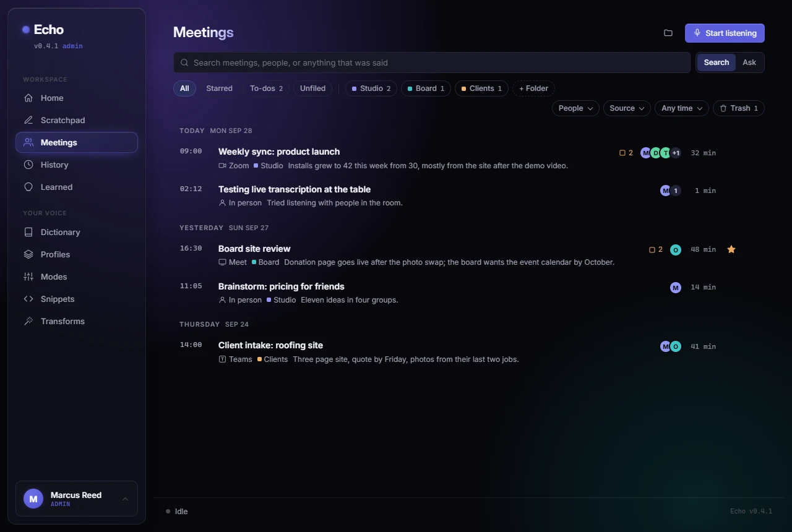The height and width of the screenshot is (532, 792).
Task: Open Testing live transcription at the table
Action: (295, 189)
